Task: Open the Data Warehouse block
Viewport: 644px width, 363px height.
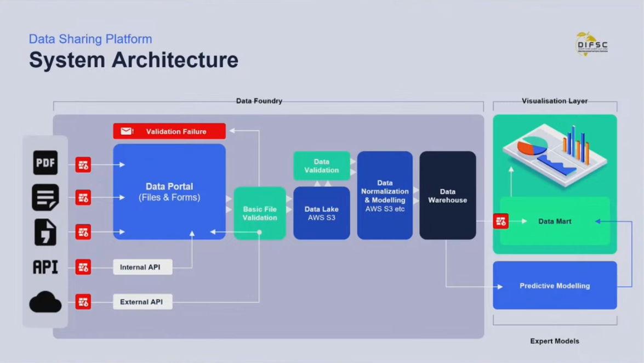Action: (447, 195)
